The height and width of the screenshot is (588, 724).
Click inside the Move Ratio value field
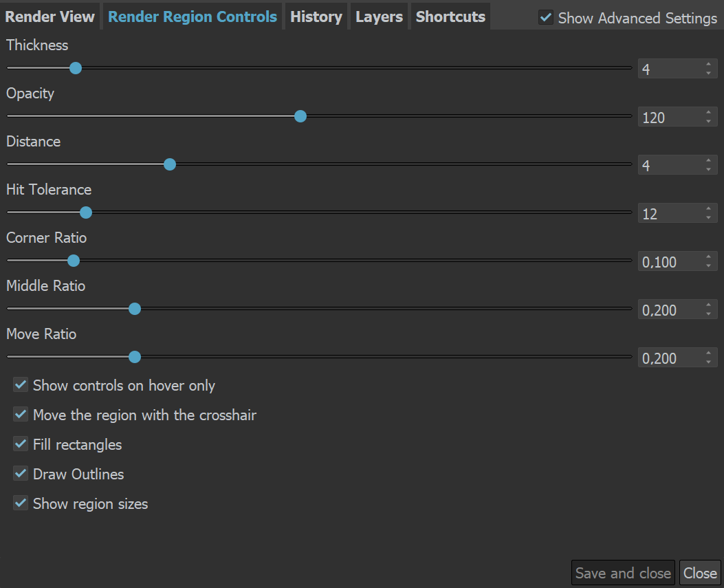coord(667,357)
